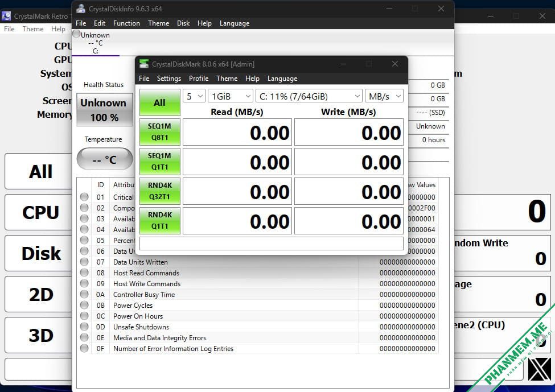Click the Power Cycles attribute row text

[133, 306]
